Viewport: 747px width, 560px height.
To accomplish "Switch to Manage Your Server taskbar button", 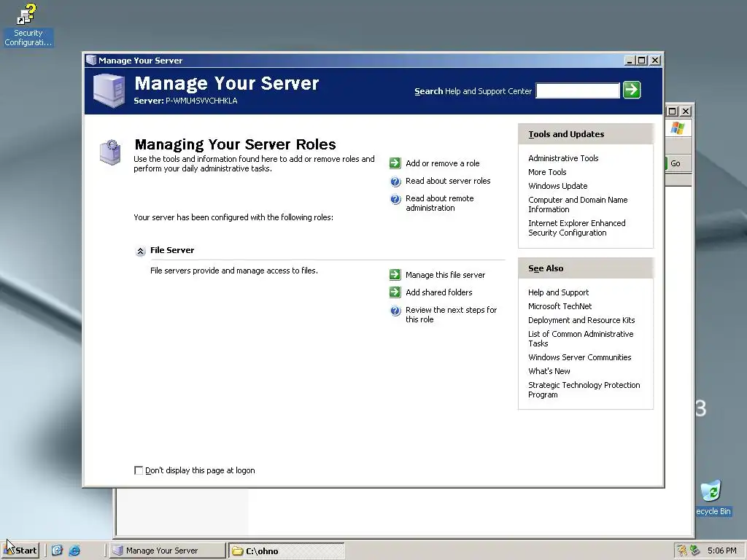I will (167, 551).
